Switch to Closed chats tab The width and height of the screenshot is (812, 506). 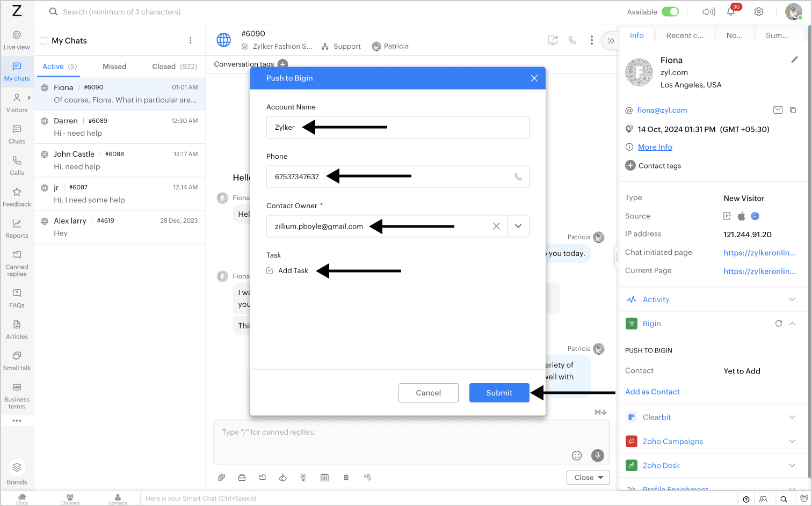(175, 67)
